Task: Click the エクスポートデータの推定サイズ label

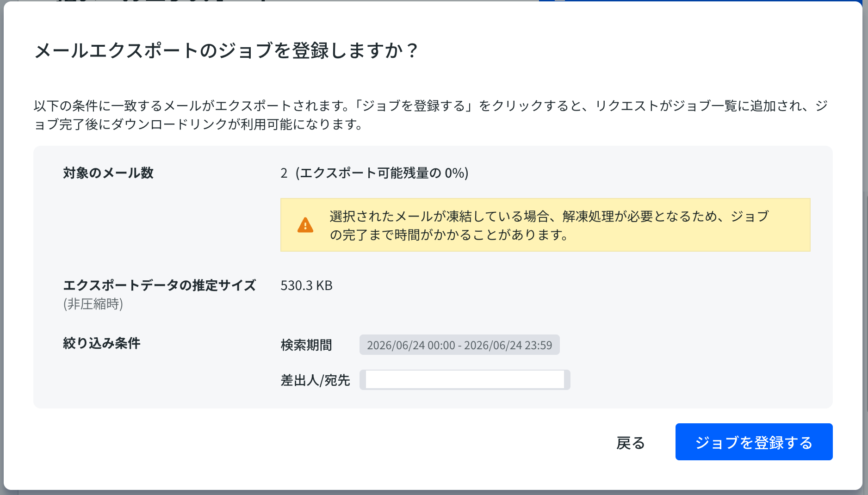Action: click(x=160, y=285)
